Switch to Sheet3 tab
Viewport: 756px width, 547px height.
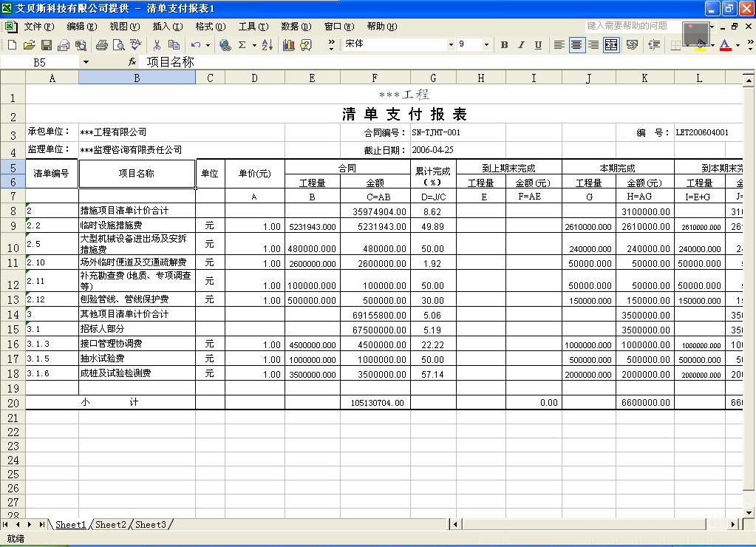151,524
